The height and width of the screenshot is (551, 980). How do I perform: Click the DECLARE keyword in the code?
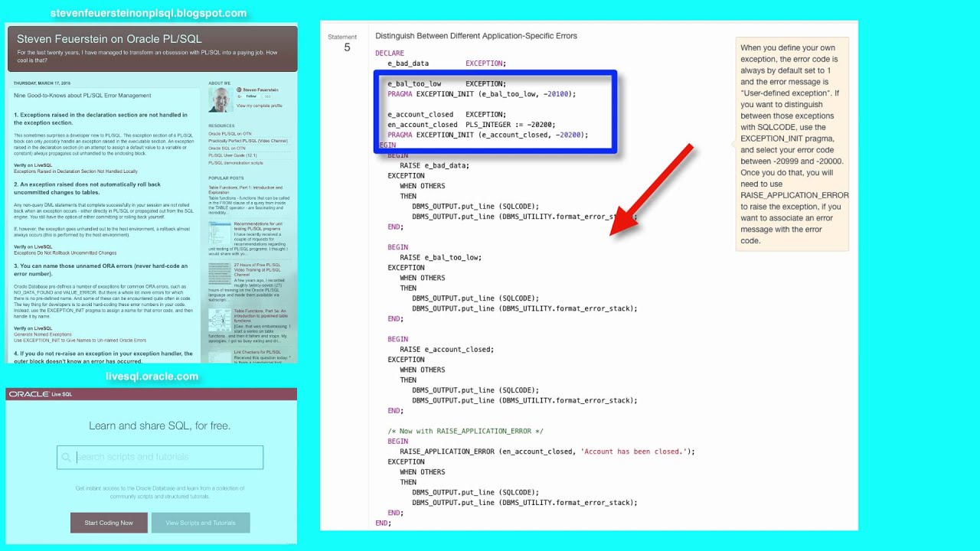click(390, 54)
